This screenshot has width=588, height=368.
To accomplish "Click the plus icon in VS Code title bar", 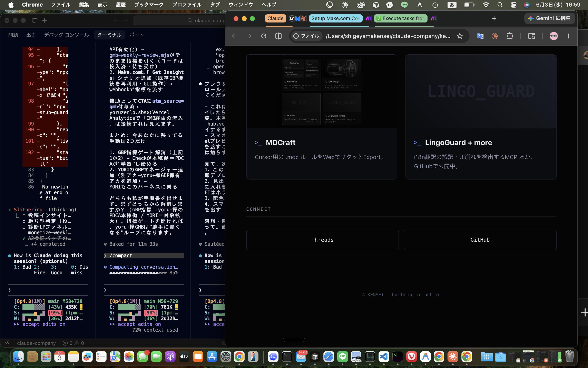I will (45, 20).
